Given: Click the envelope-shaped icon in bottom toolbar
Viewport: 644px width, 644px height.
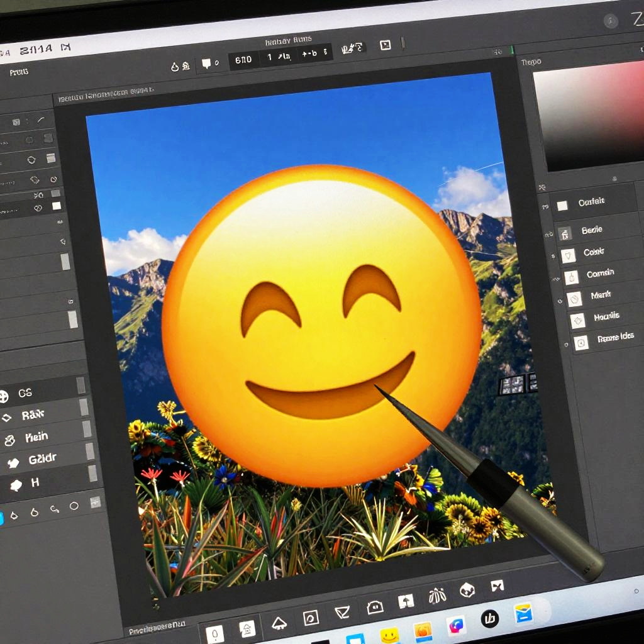Looking at the screenshot, I should pos(343,612).
